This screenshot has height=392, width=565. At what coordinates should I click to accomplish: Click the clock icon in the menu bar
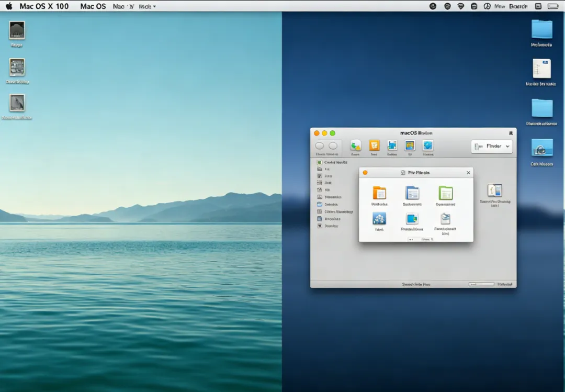(x=487, y=6)
